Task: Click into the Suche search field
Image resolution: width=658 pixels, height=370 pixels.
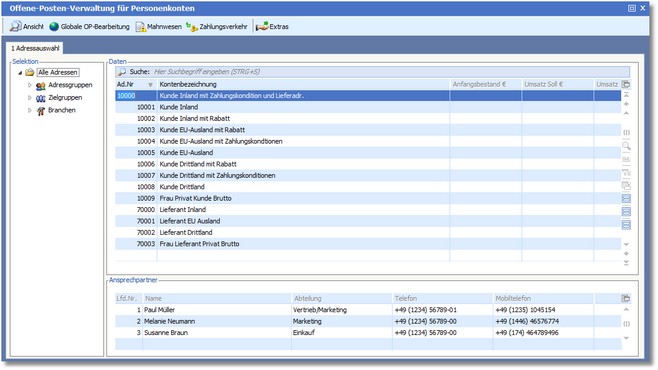Action: (390, 72)
